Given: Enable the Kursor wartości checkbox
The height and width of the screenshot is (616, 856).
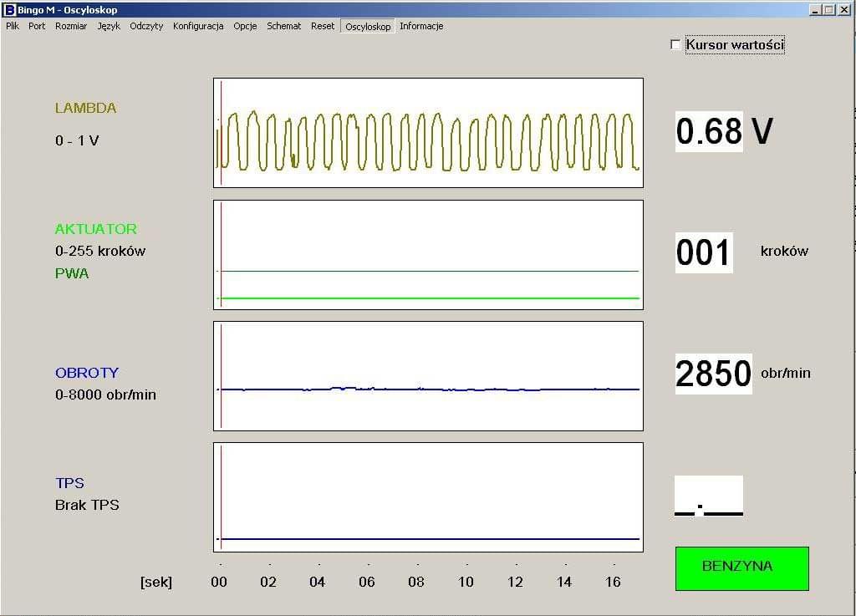Looking at the screenshot, I should click(x=676, y=45).
